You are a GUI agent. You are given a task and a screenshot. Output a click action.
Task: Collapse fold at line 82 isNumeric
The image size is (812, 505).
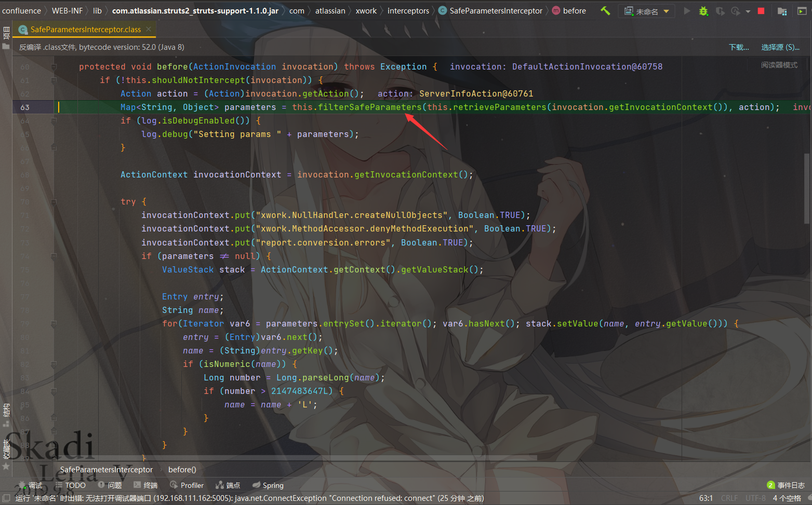(54, 364)
